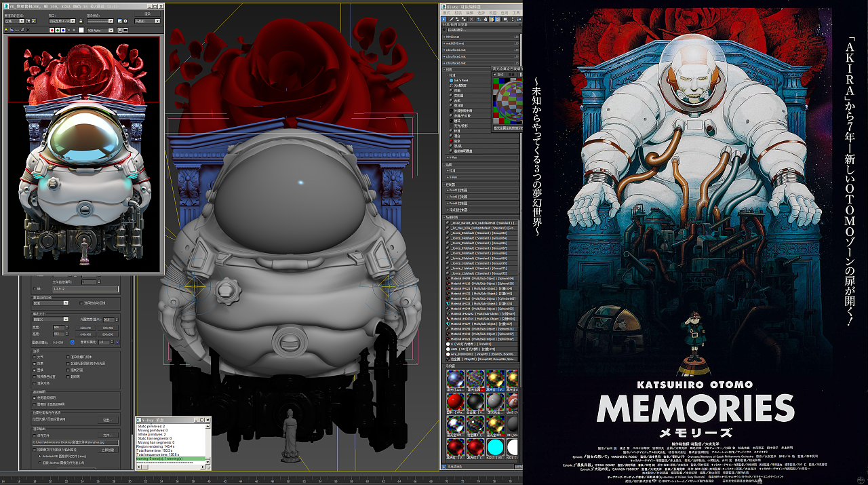Lock pixel aspect ratio in render setup

pos(117,343)
